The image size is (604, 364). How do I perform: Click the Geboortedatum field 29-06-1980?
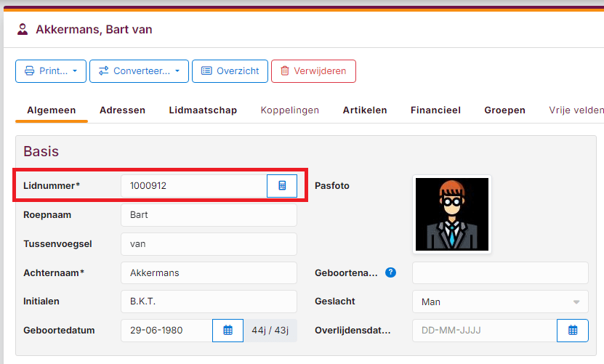pos(166,330)
